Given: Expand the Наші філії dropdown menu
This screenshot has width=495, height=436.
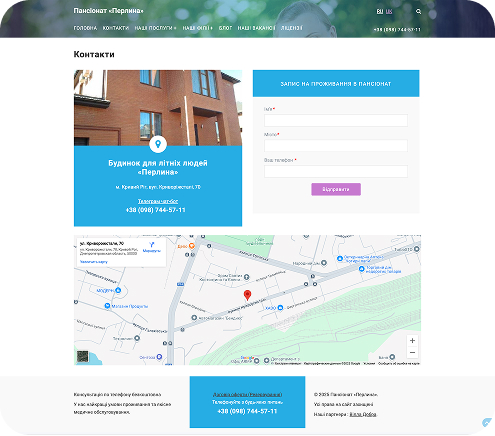Looking at the screenshot, I should pyautogui.click(x=197, y=28).
